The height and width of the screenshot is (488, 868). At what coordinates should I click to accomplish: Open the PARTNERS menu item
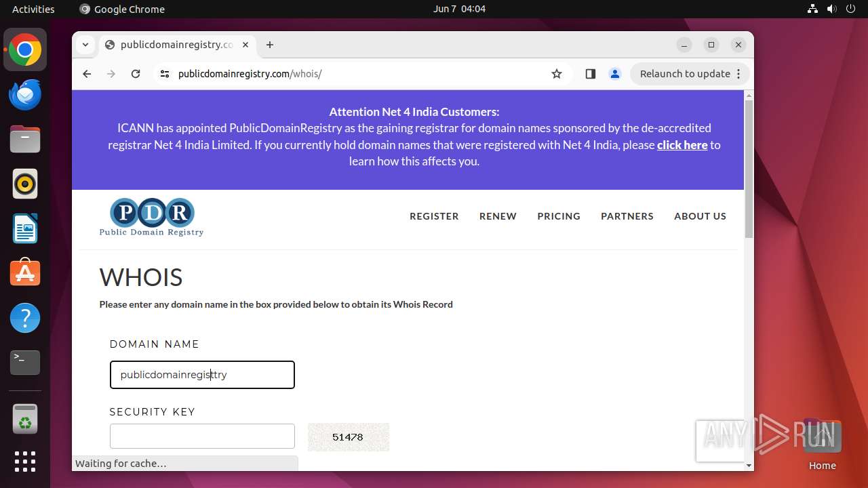pos(627,216)
